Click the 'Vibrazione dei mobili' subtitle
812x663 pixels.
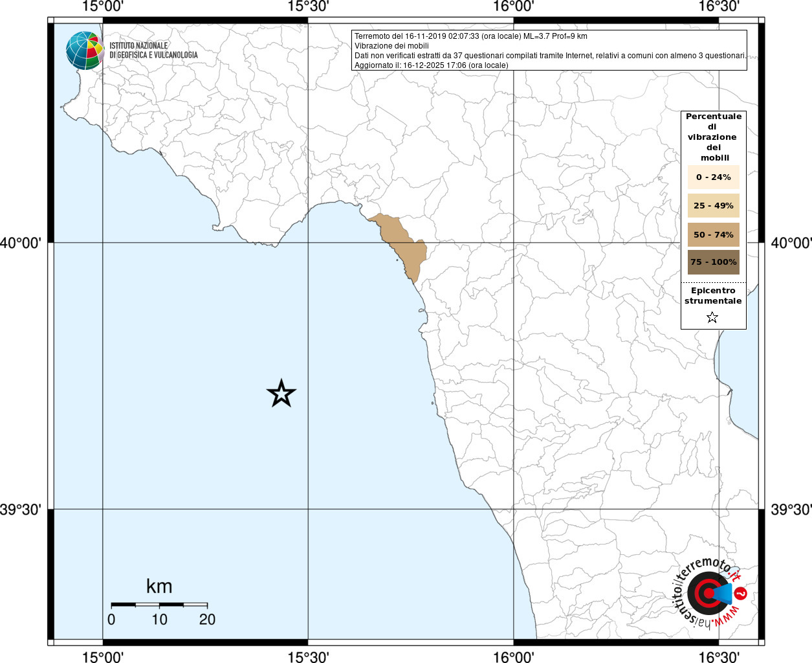391,46
